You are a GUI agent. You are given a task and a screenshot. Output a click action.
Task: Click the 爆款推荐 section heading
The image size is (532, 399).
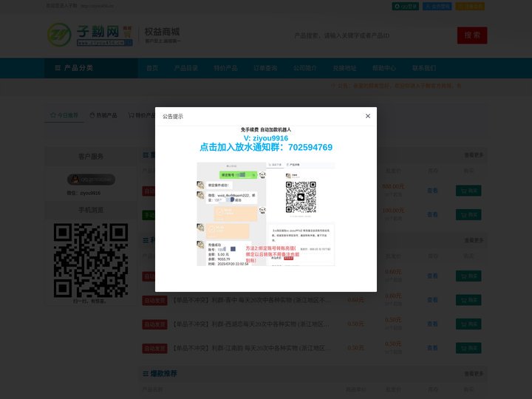click(x=160, y=374)
